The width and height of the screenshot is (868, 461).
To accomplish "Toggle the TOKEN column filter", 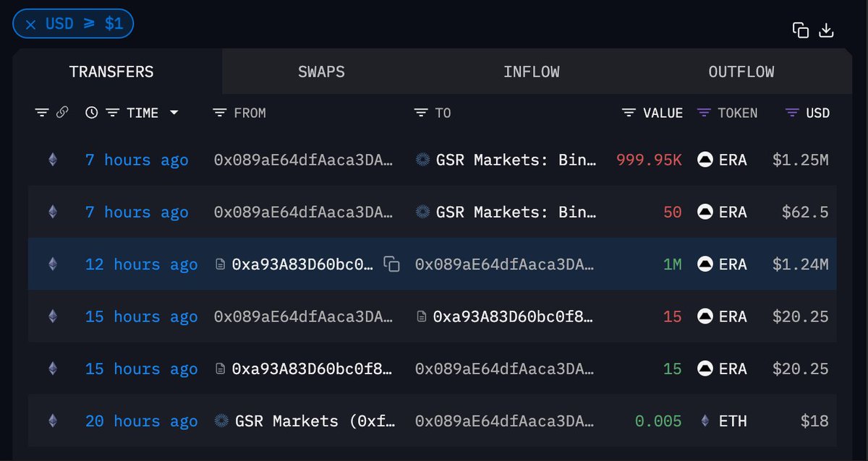I will (704, 113).
